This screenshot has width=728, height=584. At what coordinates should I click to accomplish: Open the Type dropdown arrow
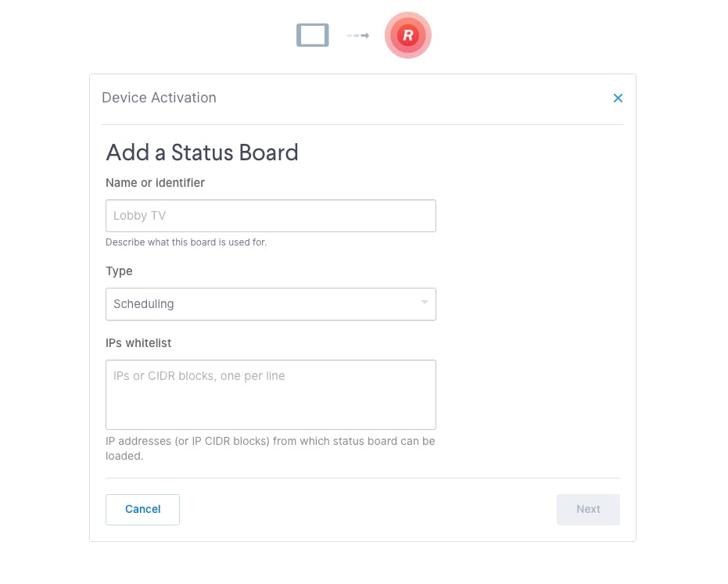[x=424, y=303]
